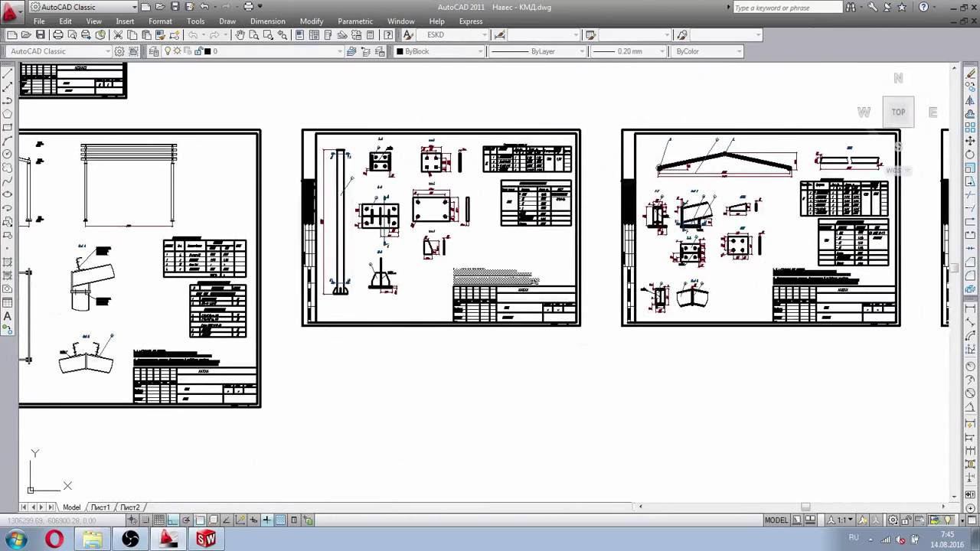The width and height of the screenshot is (980, 551).
Task: Open the Dimension menu
Action: (267, 21)
